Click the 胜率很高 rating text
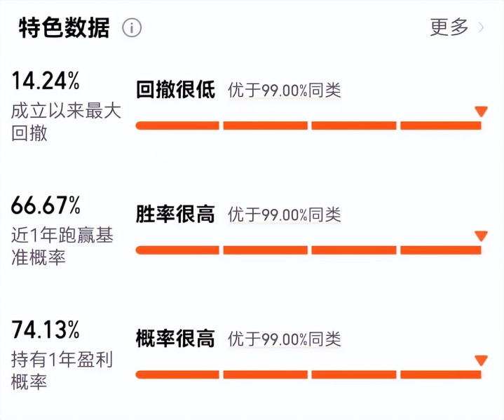This screenshot has width=504, height=420. pos(175,215)
